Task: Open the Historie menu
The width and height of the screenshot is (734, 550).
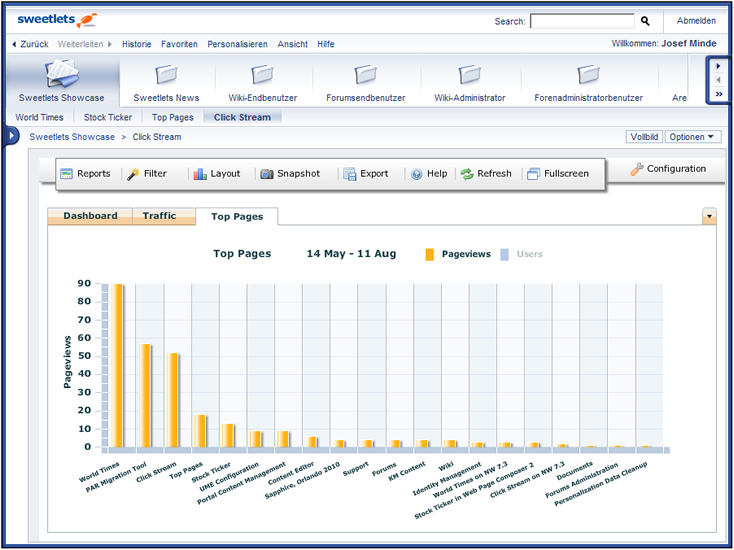Action: click(137, 44)
